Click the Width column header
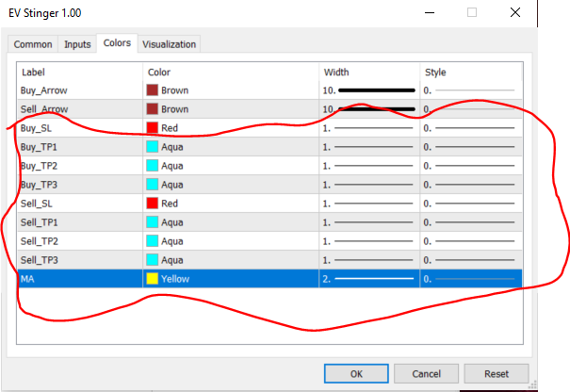This screenshot has width=570, height=392. coord(369,72)
